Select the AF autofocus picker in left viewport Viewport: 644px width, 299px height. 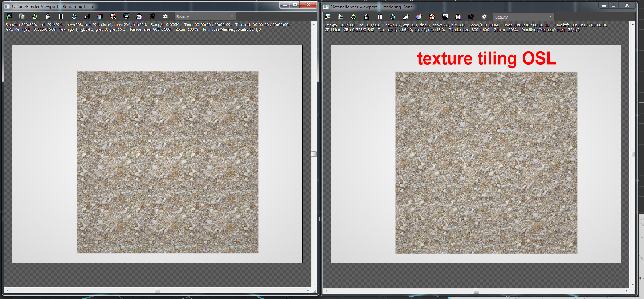[87, 16]
